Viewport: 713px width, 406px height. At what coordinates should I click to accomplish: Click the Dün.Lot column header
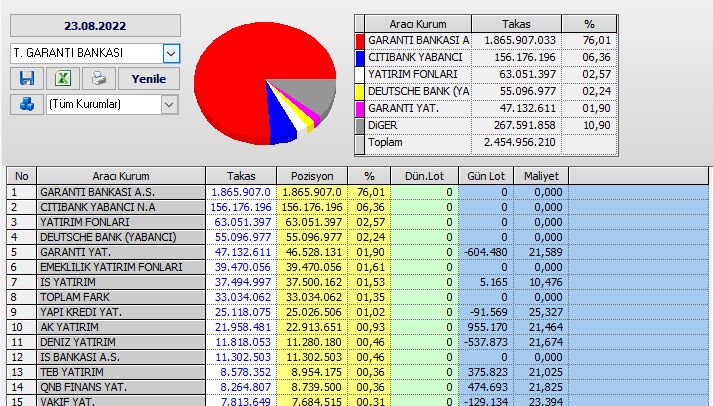(x=424, y=176)
